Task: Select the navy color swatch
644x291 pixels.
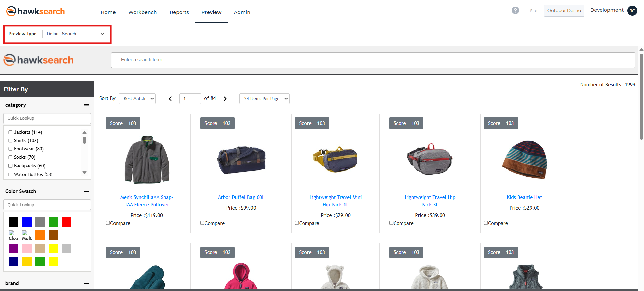Action: tap(14, 261)
